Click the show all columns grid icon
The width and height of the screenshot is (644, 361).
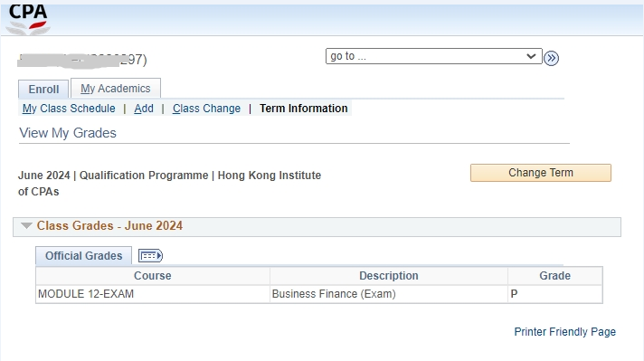point(150,256)
